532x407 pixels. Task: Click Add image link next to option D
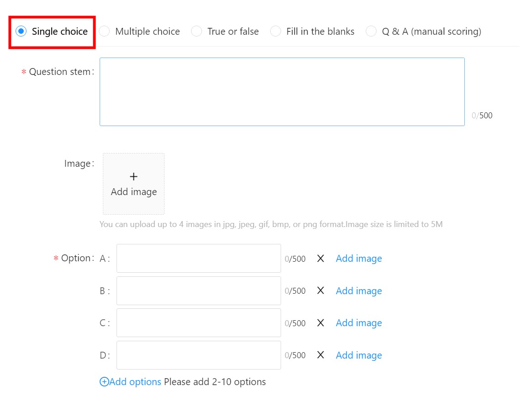[359, 355]
